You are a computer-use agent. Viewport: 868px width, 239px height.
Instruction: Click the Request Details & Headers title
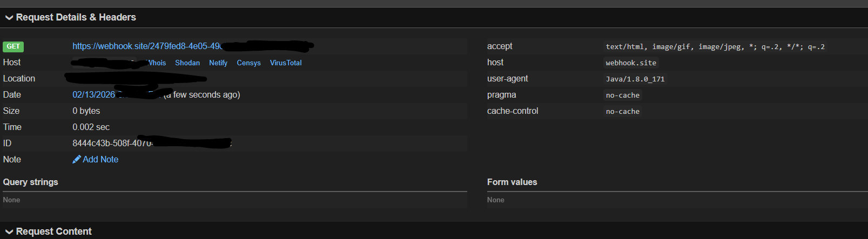click(x=76, y=18)
